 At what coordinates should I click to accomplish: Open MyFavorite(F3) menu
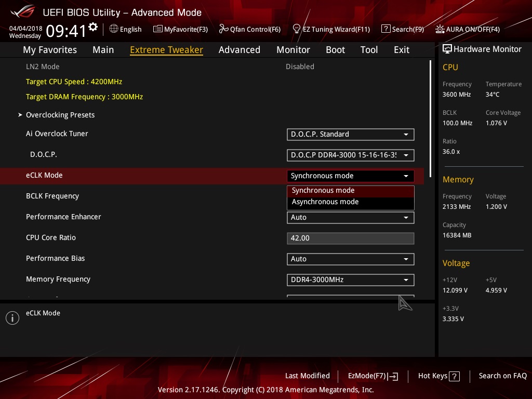[x=180, y=29]
